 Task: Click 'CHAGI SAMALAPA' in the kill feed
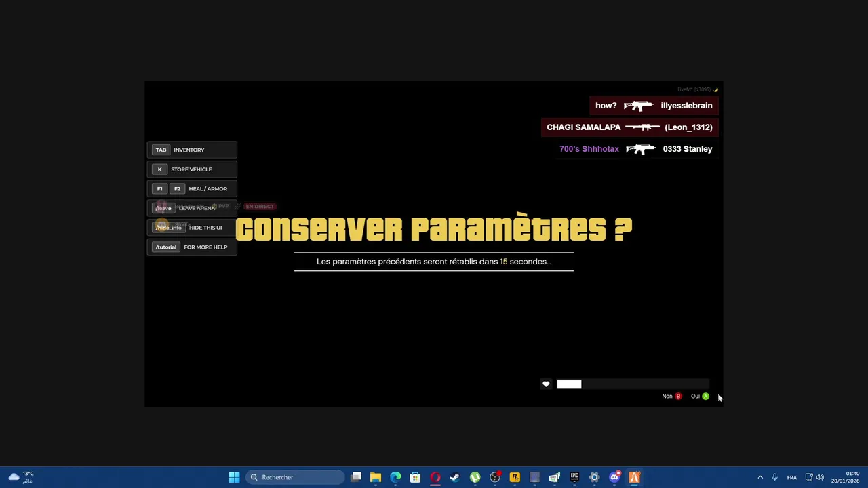[584, 127]
